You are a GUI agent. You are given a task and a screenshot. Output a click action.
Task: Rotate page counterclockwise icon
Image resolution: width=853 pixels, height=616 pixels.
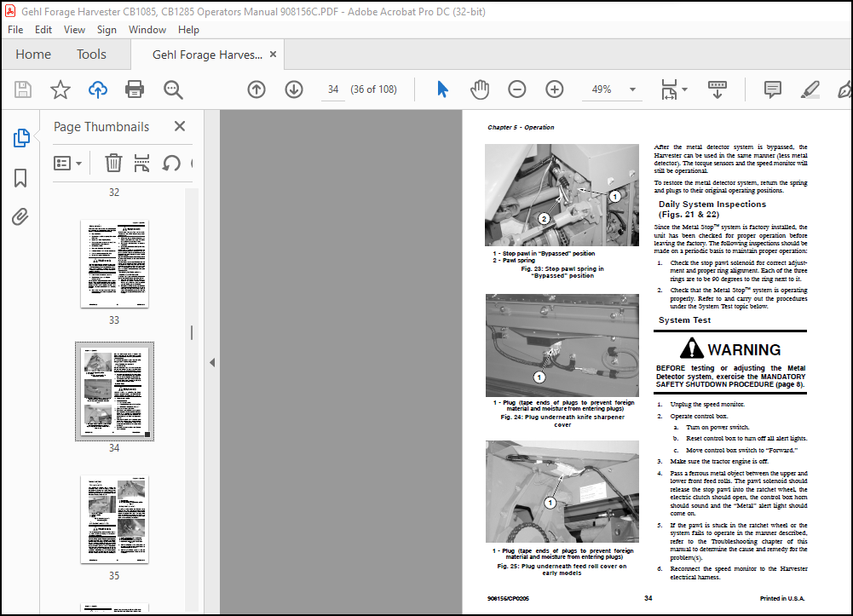click(171, 163)
